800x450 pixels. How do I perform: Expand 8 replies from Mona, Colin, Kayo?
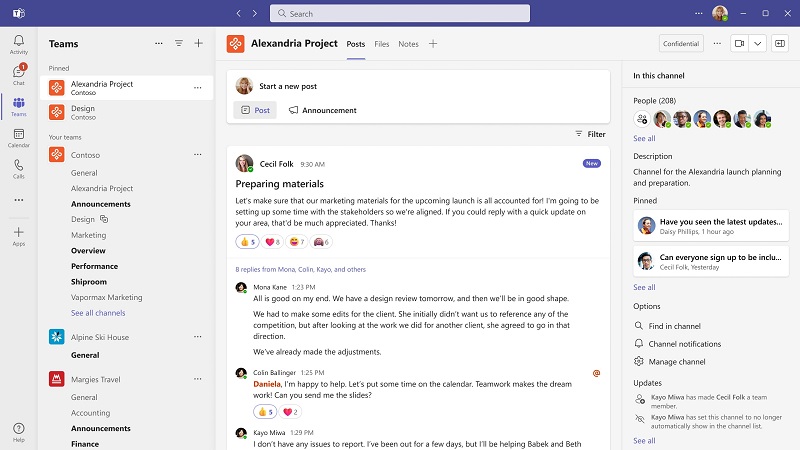tap(301, 269)
